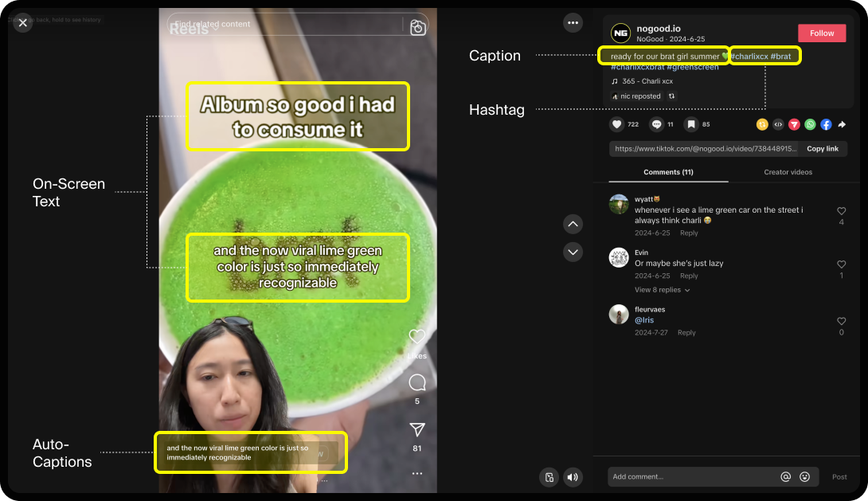Follow the nogood.io account
The image size is (868, 501).
pos(822,33)
